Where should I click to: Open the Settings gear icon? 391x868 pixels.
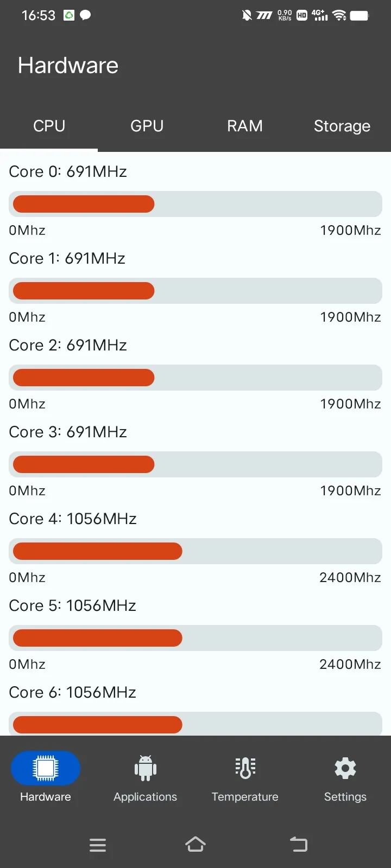click(345, 768)
